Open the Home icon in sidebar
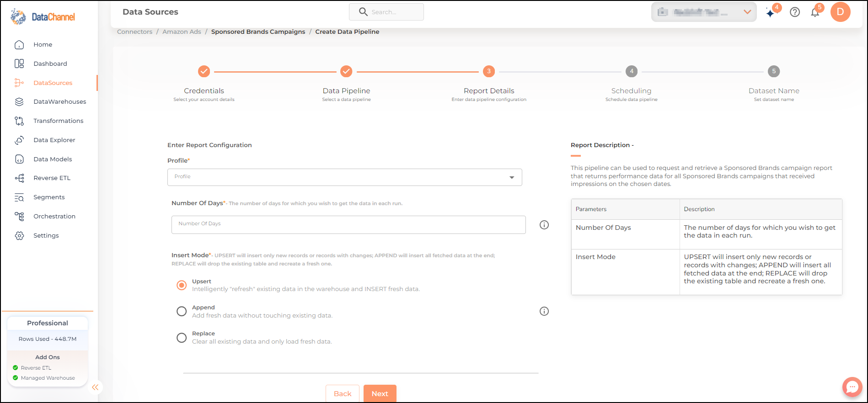The width and height of the screenshot is (868, 403). pyautogui.click(x=19, y=44)
